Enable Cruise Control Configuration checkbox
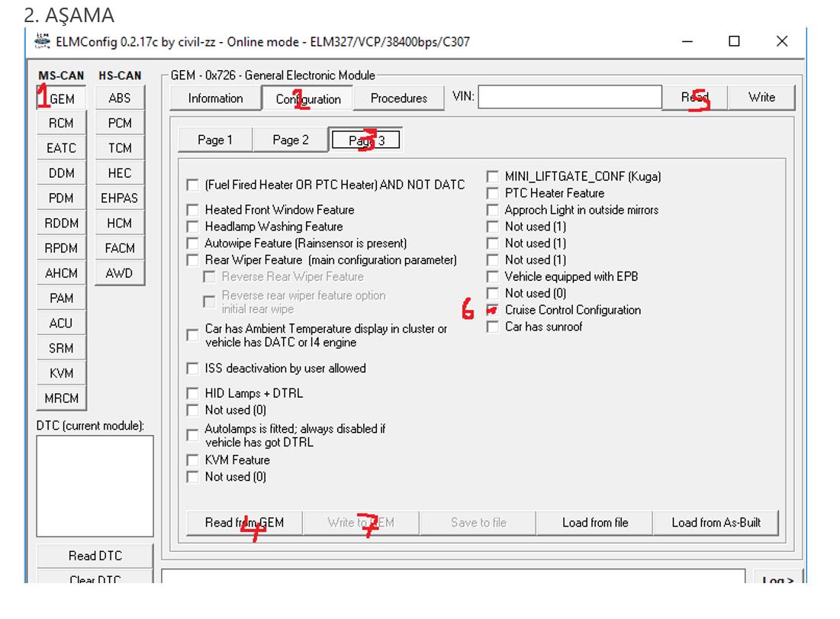The image size is (840, 619). click(493, 310)
